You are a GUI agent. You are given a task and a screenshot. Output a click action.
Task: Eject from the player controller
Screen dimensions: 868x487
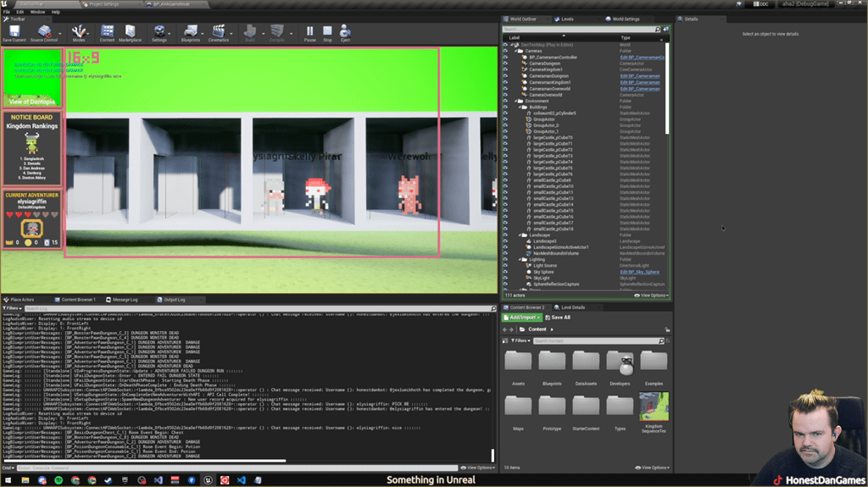[x=345, y=33]
